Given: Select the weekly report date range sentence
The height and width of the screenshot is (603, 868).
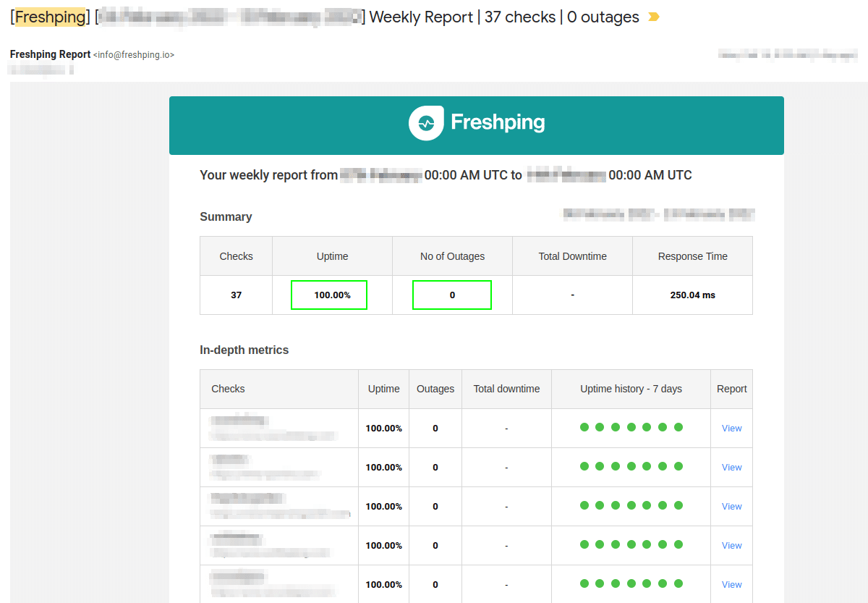Looking at the screenshot, I should 446,175.
